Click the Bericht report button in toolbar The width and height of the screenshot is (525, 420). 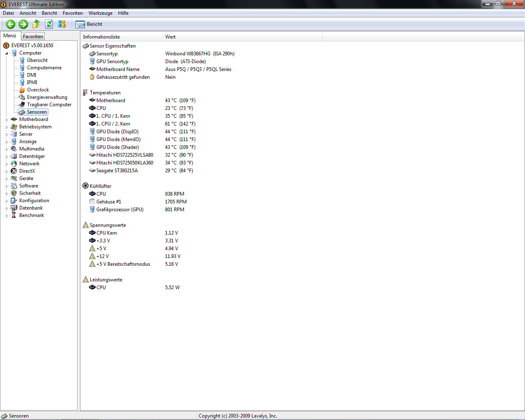pyautogui.click(x=89, y=24)
